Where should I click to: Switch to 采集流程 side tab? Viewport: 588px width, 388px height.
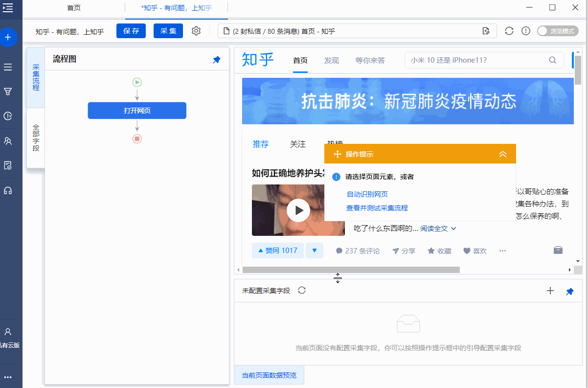(36, 77)
